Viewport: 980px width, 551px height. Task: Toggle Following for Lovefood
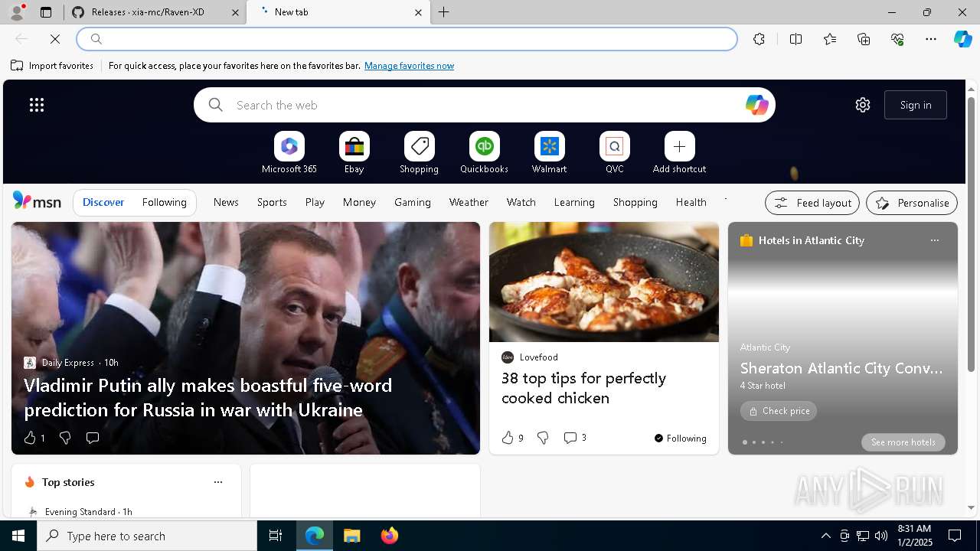(680, 438)
